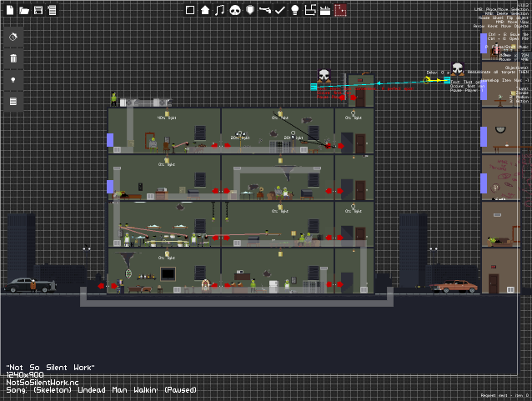
Task: Select the checkmark objectives tool
Action: click(280, 10)
